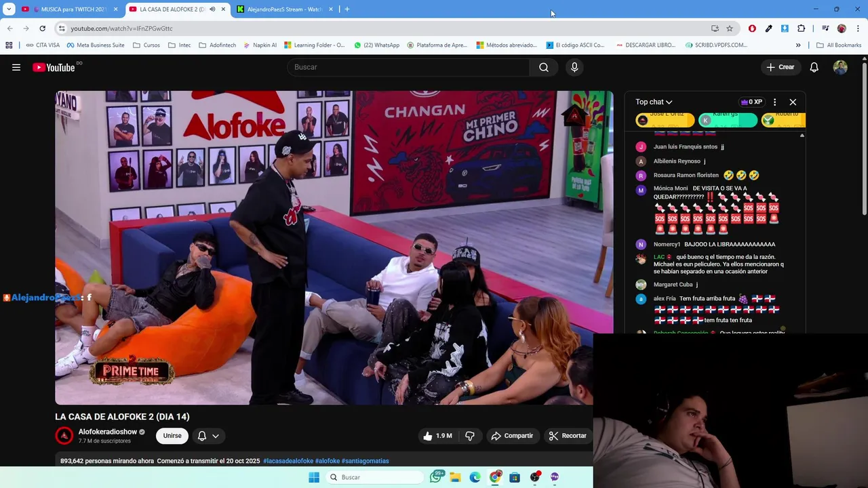This screenshot has width=868, height=488.
Task: Open the Cursos bookmarks folder
Action: click(x=146, y=45)
